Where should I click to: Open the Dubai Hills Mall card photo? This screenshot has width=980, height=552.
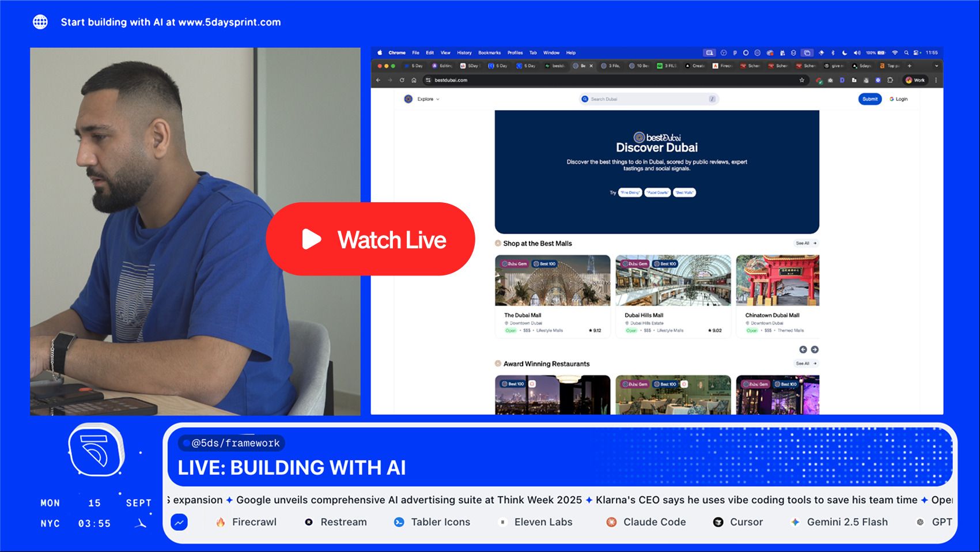click(673, 281)
